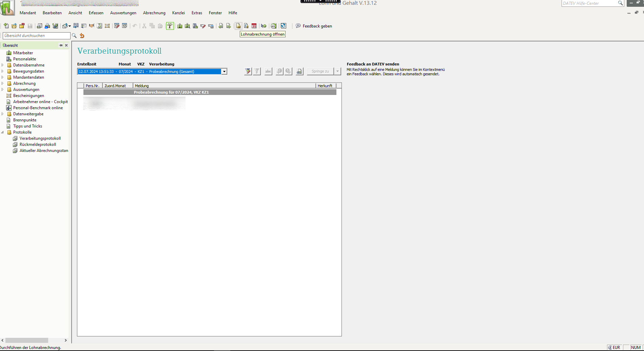Click the print preview icon beside Springe zu
Viewport: 644px width, 351px height.
click(x=299, y=71)
